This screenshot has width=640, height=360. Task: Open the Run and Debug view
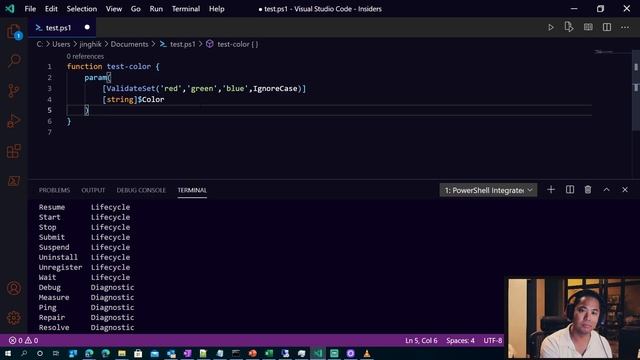[x=14, y=120]
